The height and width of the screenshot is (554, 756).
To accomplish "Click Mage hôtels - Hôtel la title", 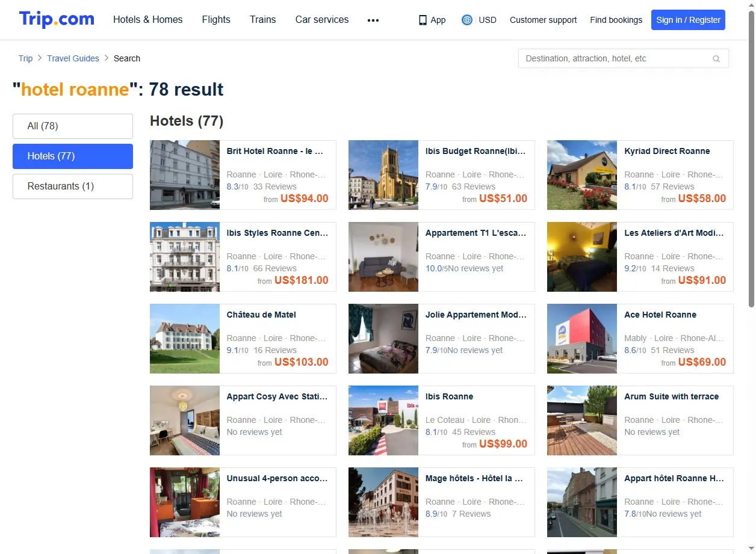I will tap(474, 479).
